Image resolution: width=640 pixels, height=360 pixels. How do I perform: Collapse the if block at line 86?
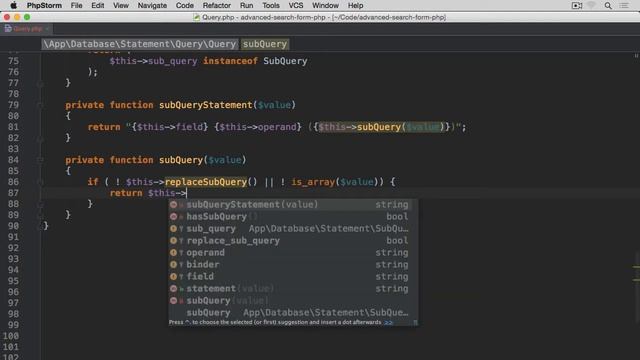(40, 182)
